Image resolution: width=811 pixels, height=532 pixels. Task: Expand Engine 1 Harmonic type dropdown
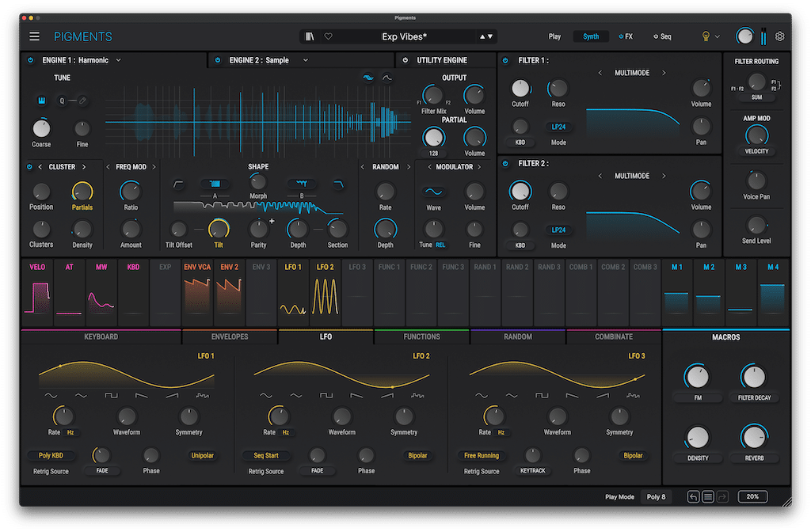119,60
